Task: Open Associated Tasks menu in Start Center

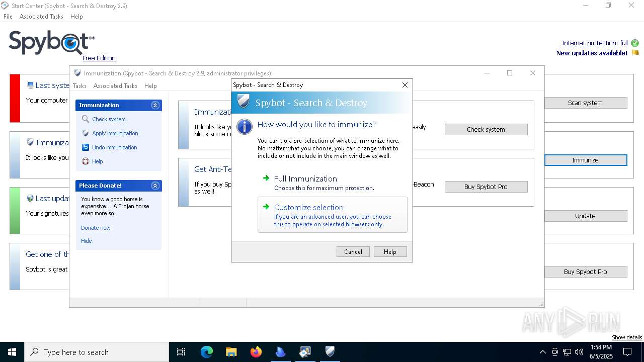Action: coord(41,17)
